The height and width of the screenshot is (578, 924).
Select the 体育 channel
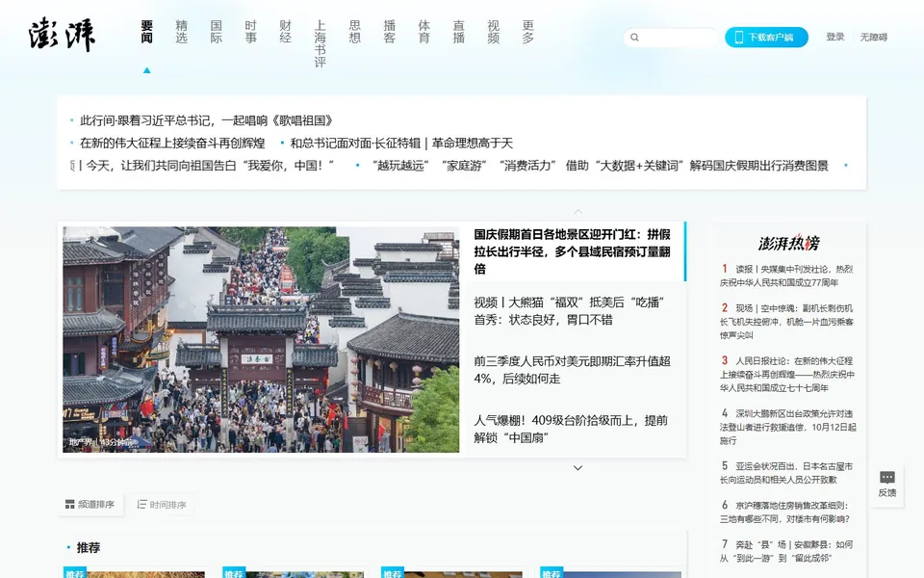424,32
